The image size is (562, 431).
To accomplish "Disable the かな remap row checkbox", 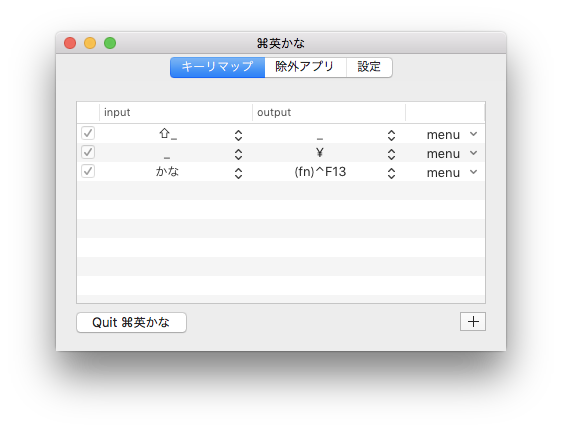I will point(88,171).
